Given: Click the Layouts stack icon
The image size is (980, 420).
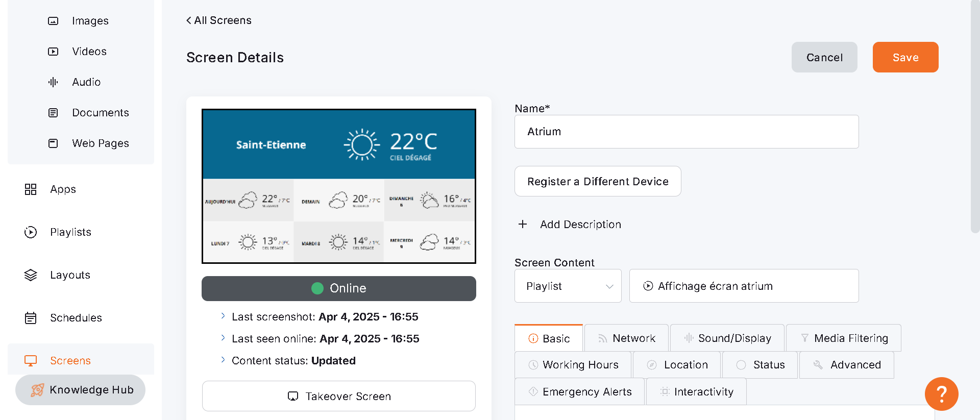Looking at the screenshot, I should tap(31, 275).
